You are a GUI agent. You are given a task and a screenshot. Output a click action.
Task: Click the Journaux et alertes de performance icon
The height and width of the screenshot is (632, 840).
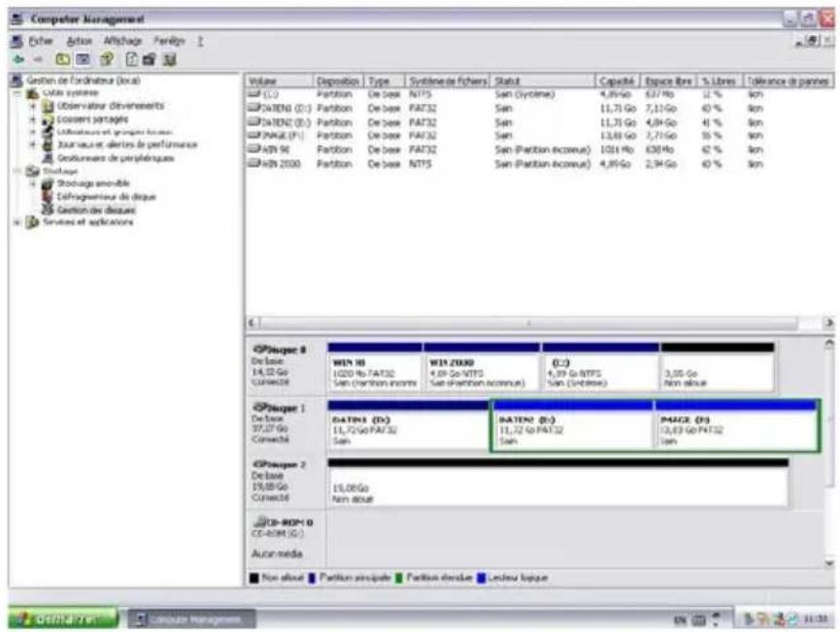point(49,145)
